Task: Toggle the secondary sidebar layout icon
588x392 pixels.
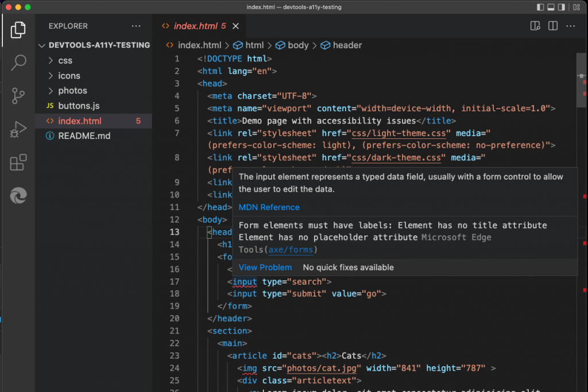Action: pos(562,7)
